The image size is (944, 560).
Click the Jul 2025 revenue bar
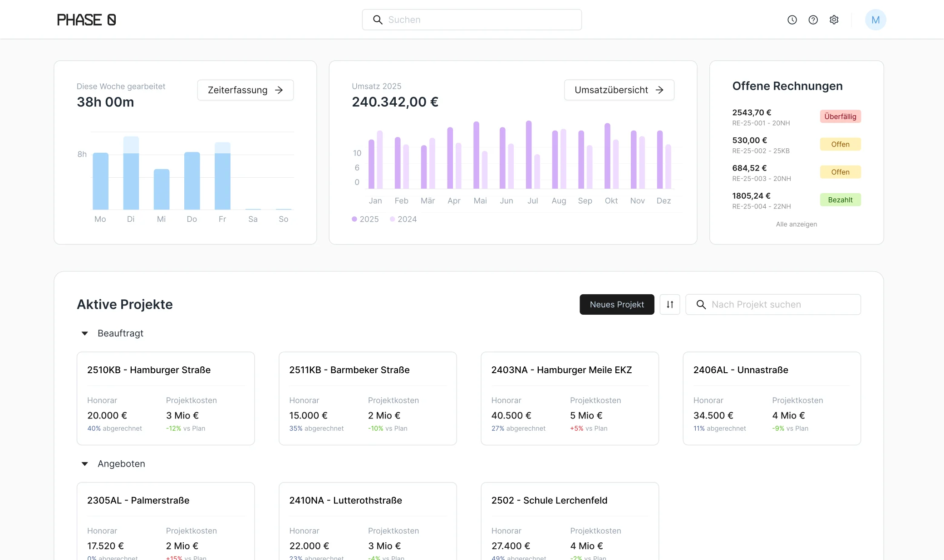tap(529, 155)
